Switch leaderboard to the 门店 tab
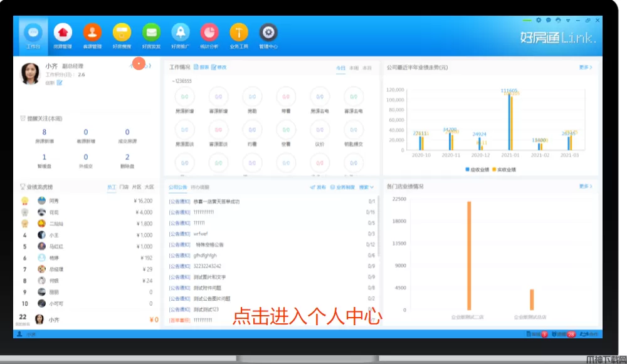Image resolution: width=627 pixels, height=364 pixels. (x=124, y=187)
